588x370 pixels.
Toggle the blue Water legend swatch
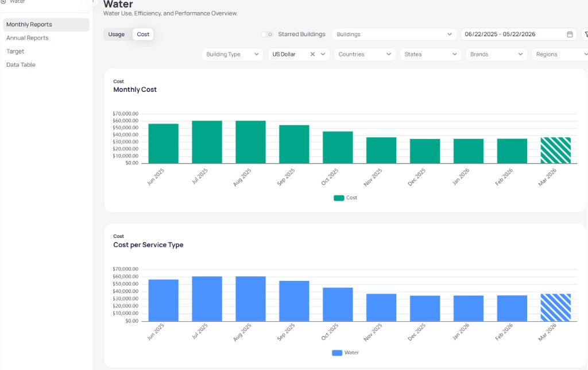tap(337, 353)
